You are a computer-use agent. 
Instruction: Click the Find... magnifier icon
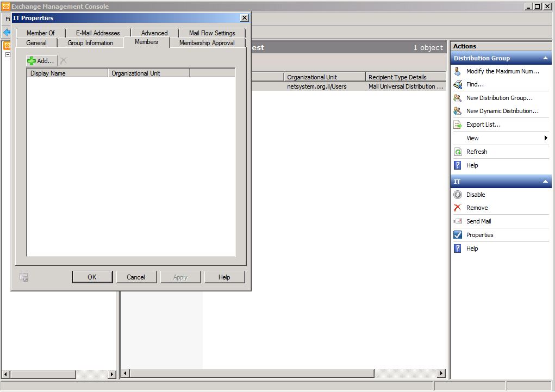click(x=458, y=84)
